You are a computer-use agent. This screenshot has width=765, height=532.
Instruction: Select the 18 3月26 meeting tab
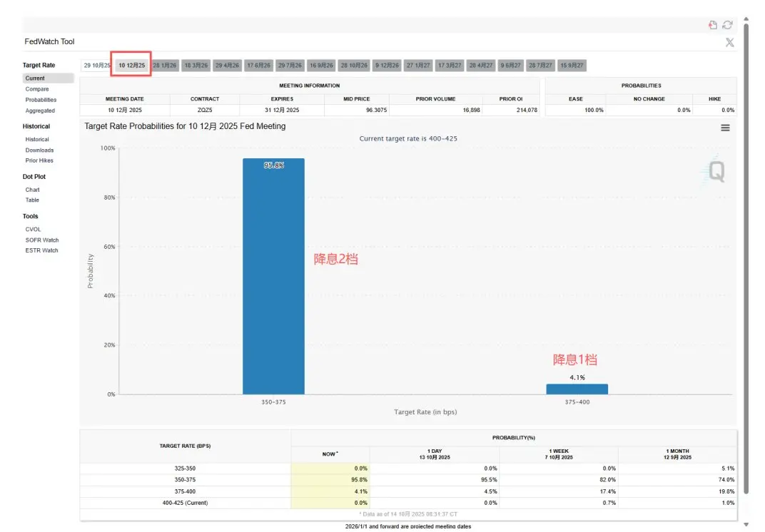(196, 66)
